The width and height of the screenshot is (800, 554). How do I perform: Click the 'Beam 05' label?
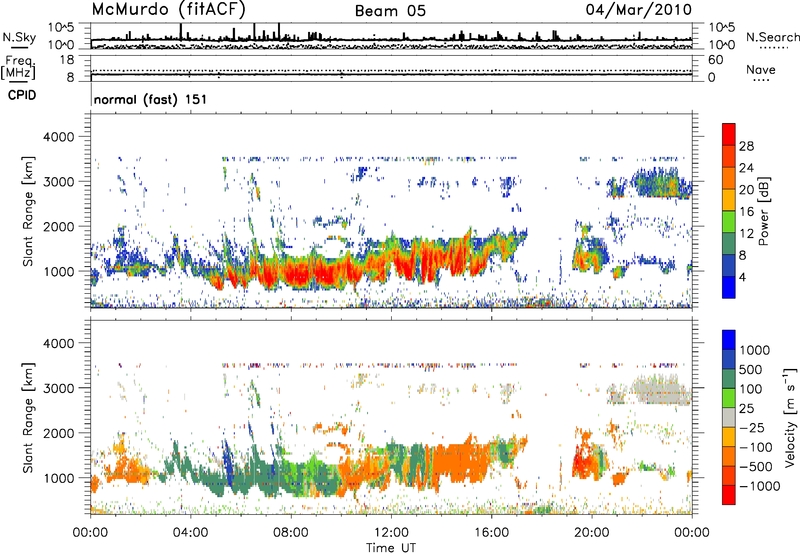coord(390,11)
